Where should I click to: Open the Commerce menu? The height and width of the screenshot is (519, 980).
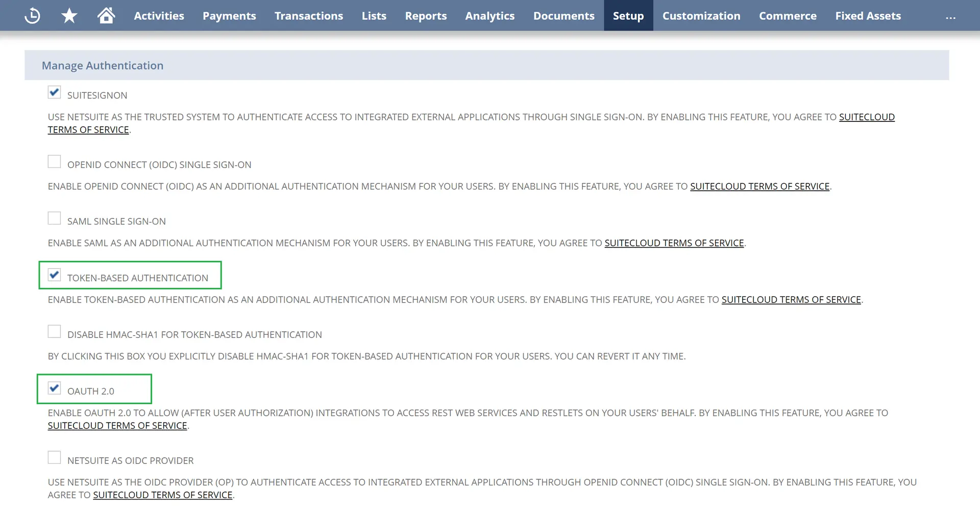point(788,16)
